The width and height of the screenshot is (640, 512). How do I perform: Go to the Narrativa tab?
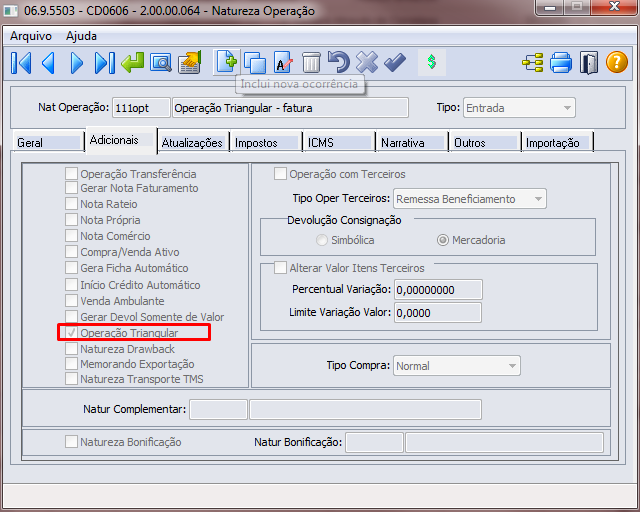pos(412,142)
